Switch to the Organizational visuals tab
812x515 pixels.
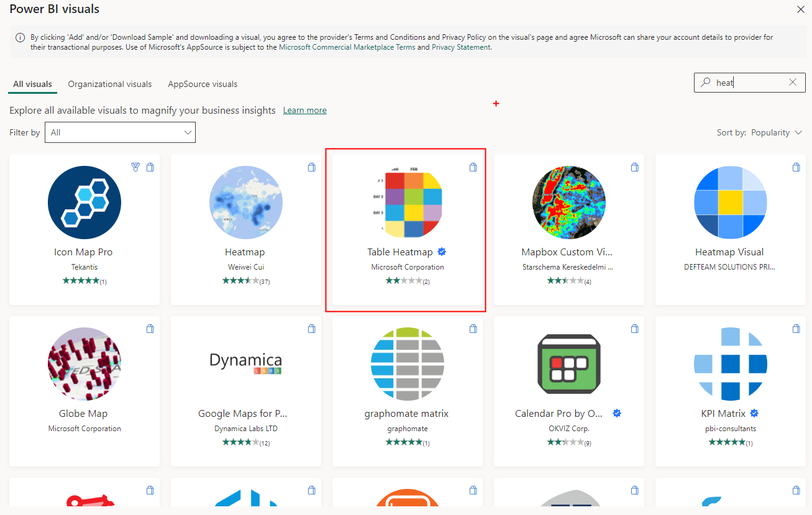[110, 84]
